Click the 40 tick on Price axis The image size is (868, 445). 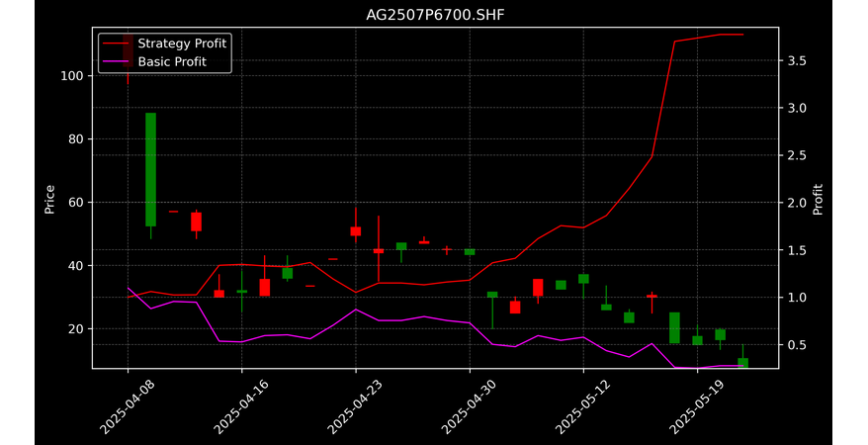tap(75, 266)
